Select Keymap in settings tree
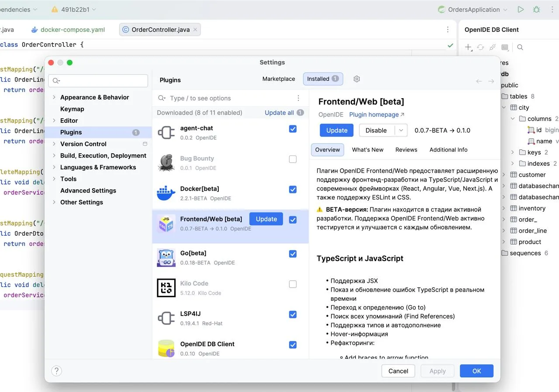The image size is (559, 392). point(72,109)
